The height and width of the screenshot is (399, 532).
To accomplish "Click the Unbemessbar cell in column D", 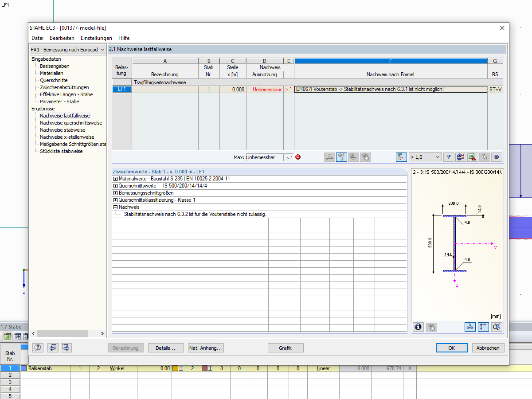I will click(x=265, y=89).
